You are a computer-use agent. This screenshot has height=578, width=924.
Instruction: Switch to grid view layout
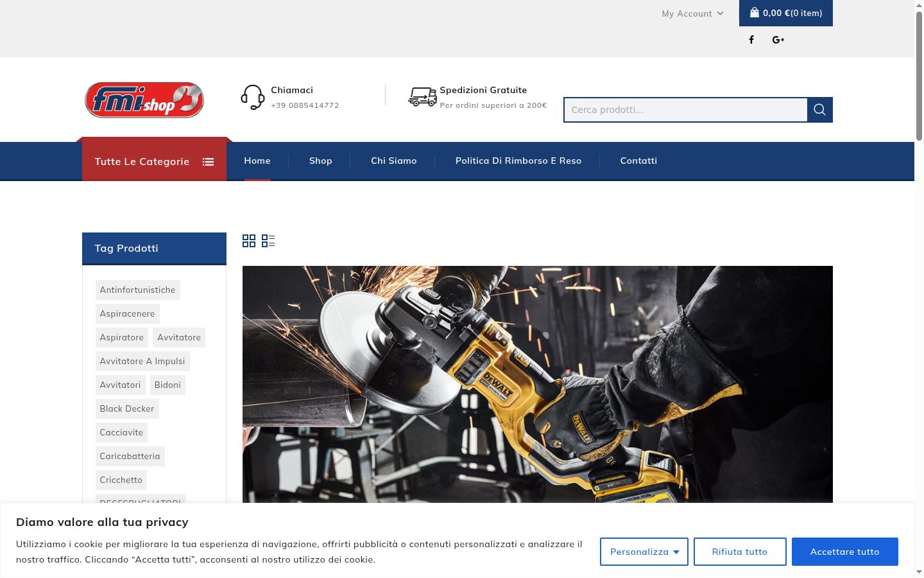[x=249, y=241]
